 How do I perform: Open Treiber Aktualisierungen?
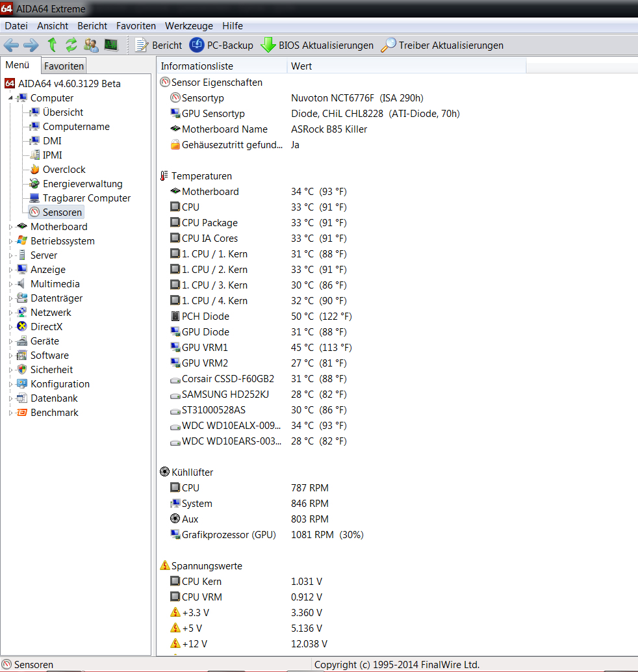(x=442, y=45)
